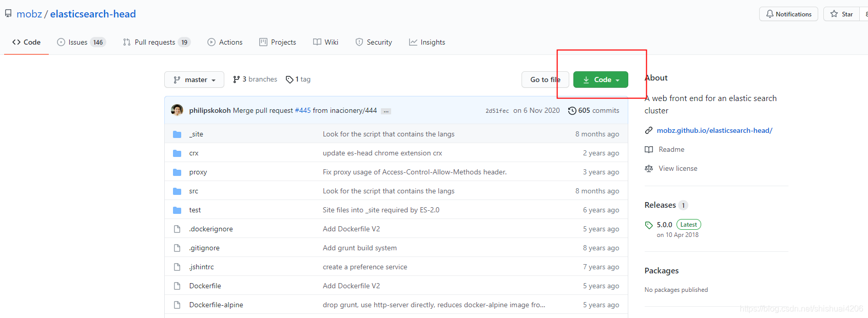This screenshot has height=318, width=868.
Task: Open the View license link
Action: click(x=678, y=169)
